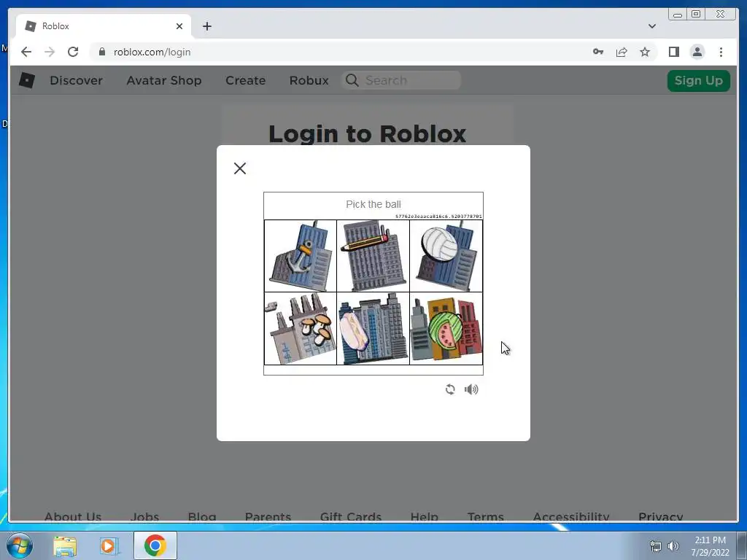Select the pencil image tile
This screenshot has height=560, width=747.
(373, 256)
